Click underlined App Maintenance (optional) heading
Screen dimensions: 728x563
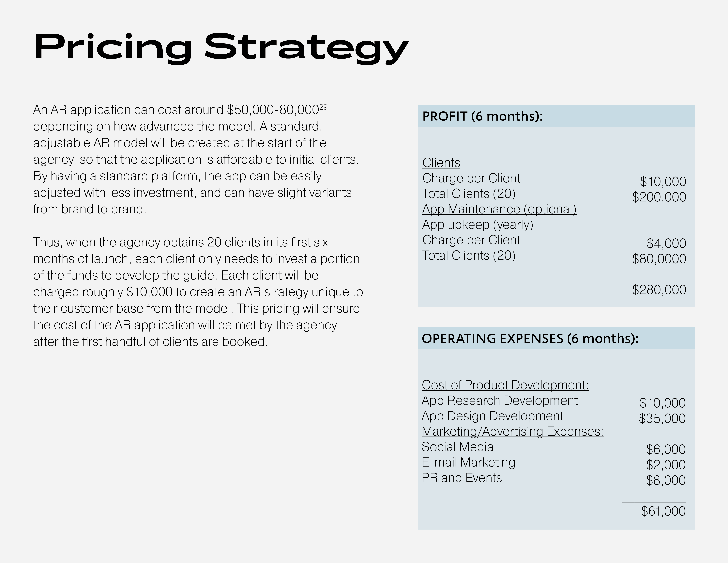[x=499, y=209]
